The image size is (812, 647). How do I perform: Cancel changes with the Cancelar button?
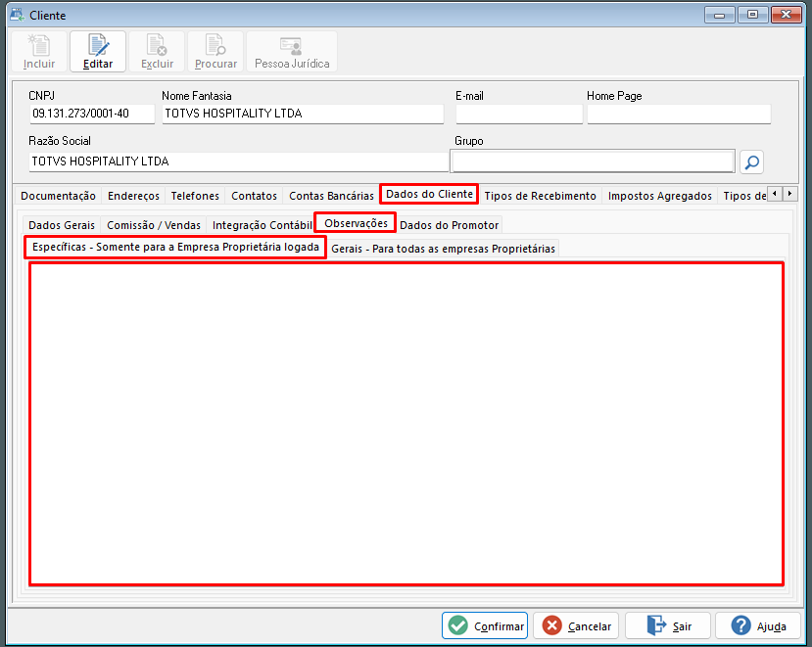click(576, 625)
